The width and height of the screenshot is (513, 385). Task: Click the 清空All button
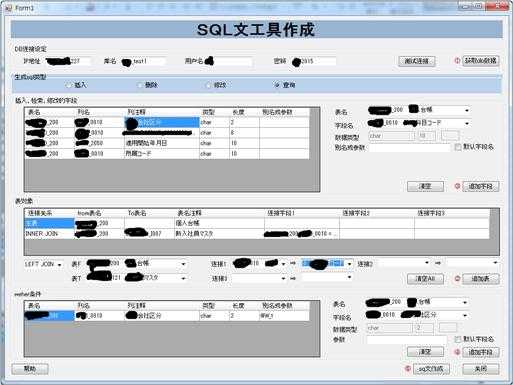click(x=425, y=279)
